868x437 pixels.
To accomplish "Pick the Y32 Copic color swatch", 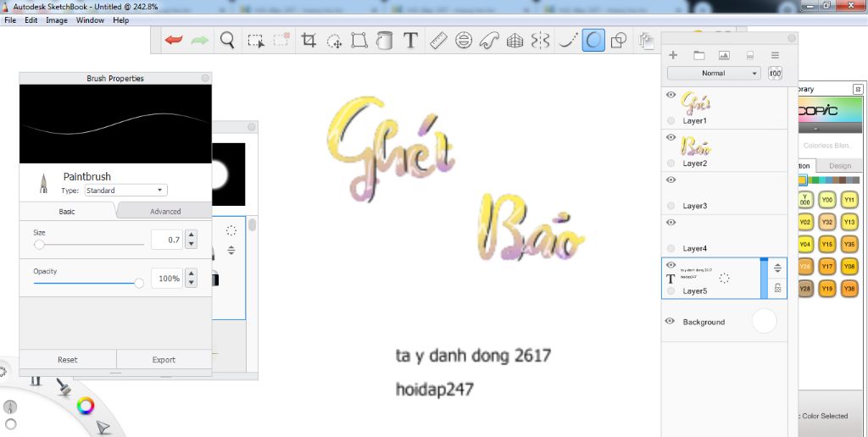I will pos(827,222).
